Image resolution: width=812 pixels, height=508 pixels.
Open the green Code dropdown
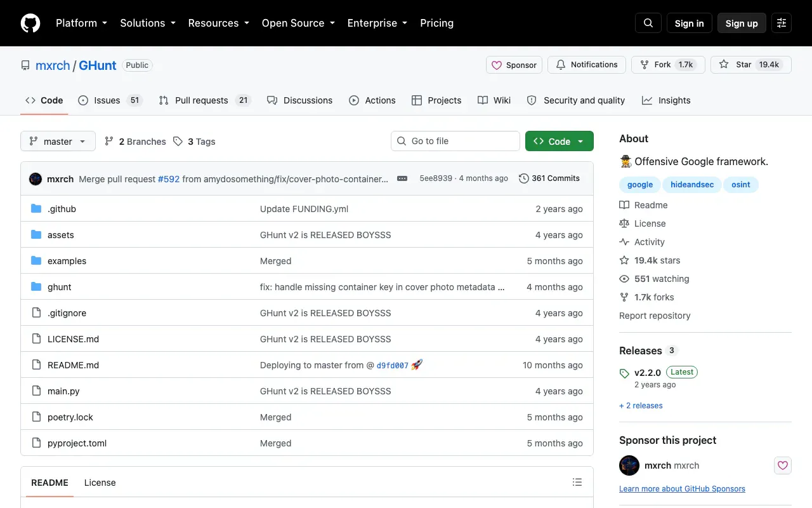coord(560,141)
